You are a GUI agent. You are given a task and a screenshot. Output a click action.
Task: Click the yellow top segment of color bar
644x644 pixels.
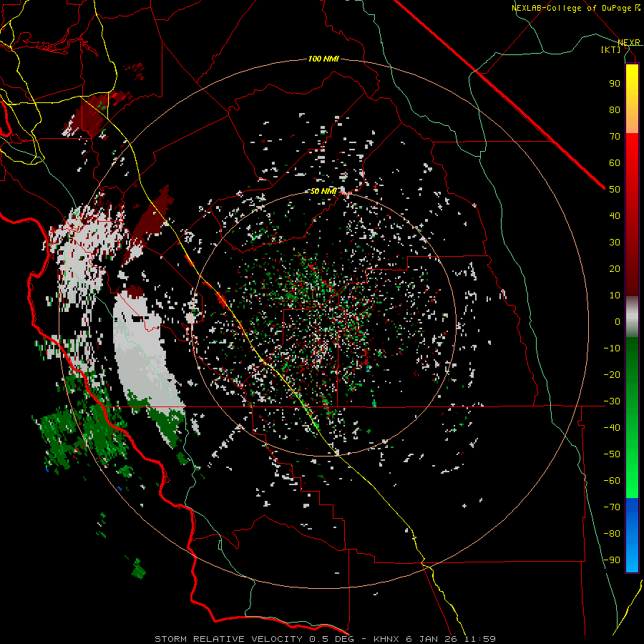632,99
